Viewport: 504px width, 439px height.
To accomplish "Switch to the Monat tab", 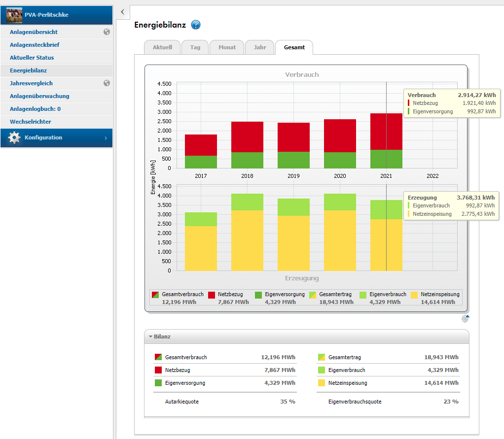I will coord(227,48).
